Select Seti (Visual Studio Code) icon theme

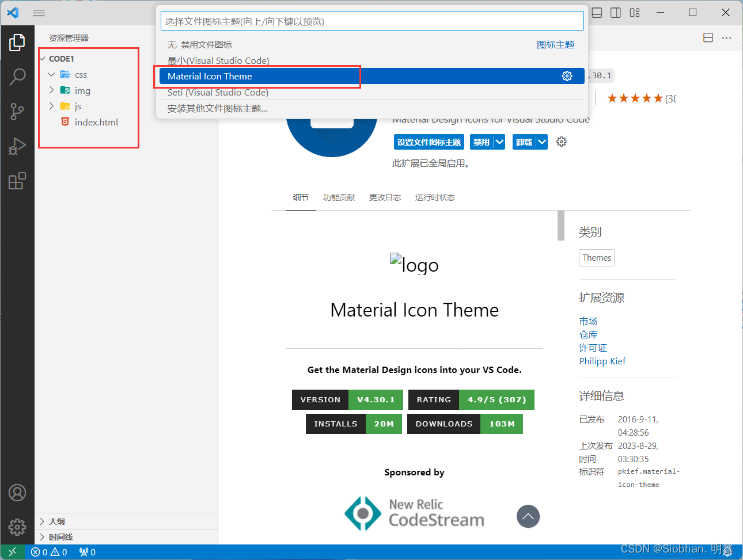[x=218, y=92]
